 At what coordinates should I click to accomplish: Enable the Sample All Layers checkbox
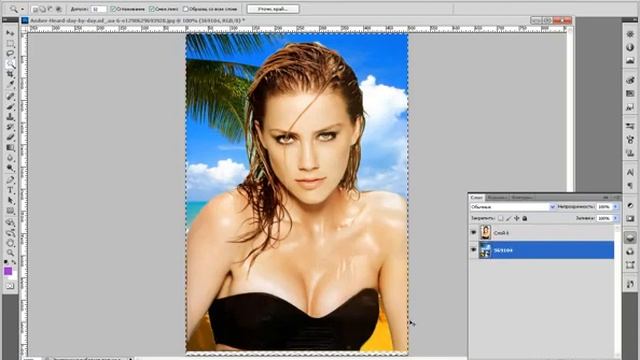(185, 9)
